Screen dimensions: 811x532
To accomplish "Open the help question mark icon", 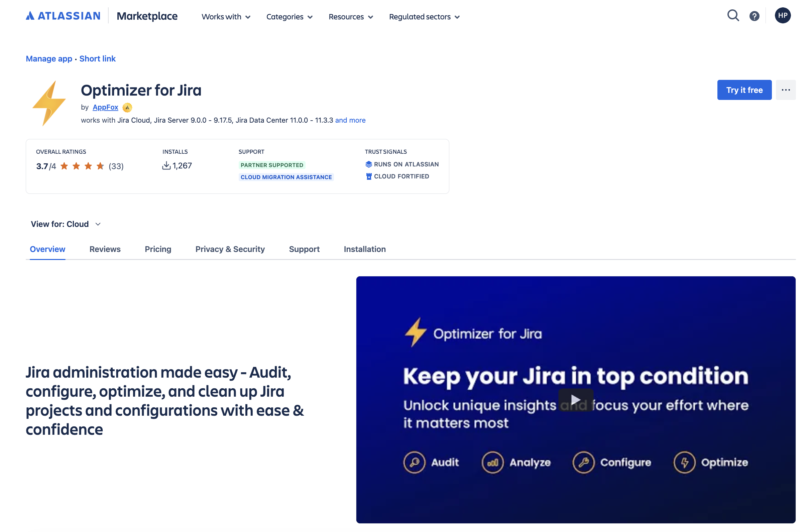I will click(x=754, y=16).
